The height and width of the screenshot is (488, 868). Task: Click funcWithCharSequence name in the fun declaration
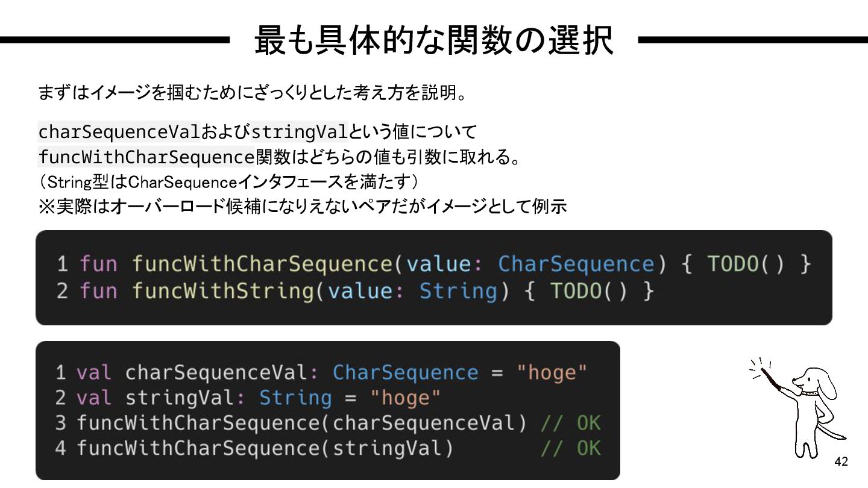pyautogui.click(x=262, y=264)
